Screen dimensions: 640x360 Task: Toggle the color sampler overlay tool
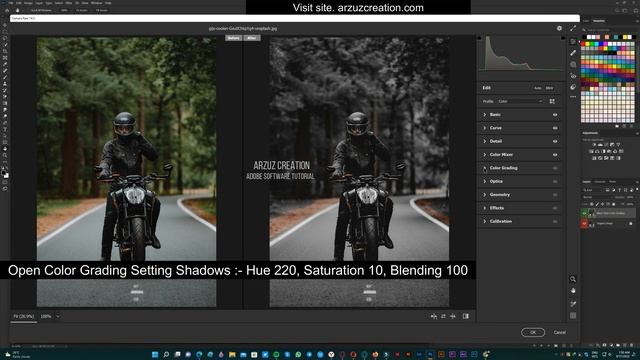573,304
